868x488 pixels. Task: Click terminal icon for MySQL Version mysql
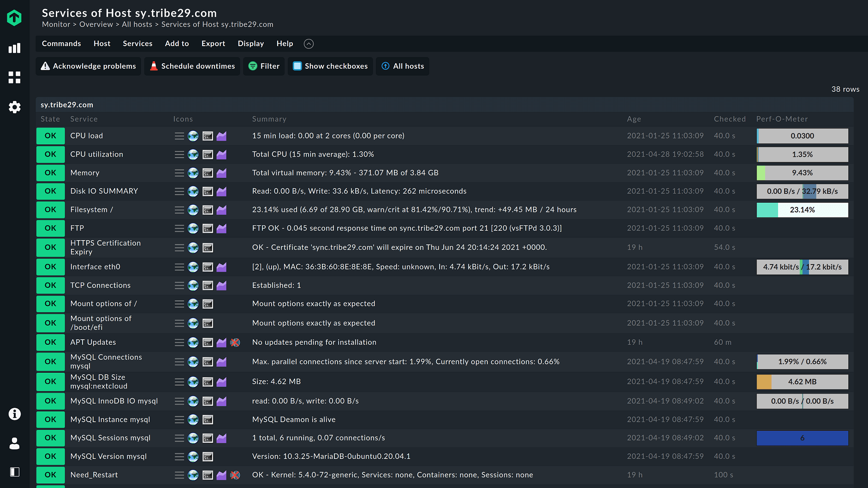pos(208,456)
